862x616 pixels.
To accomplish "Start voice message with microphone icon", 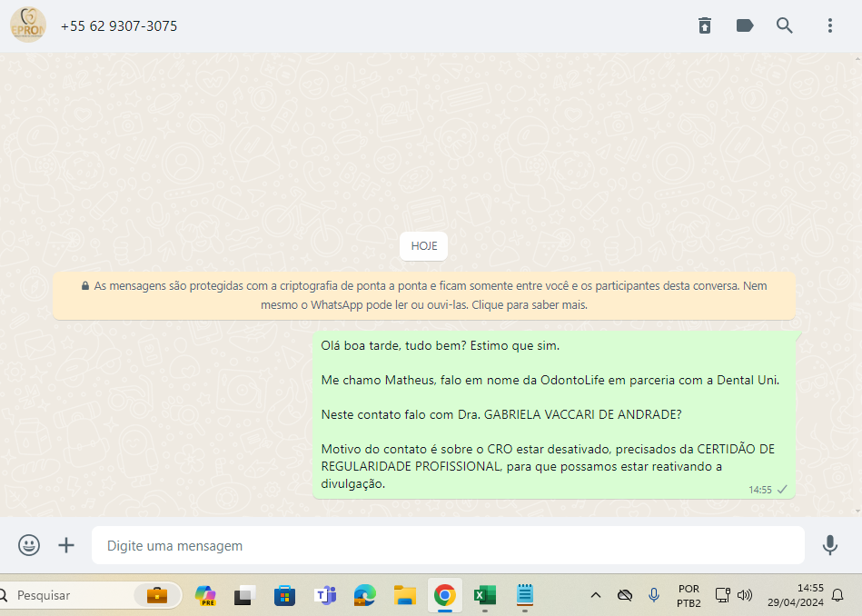I will (x=829, y=545).
